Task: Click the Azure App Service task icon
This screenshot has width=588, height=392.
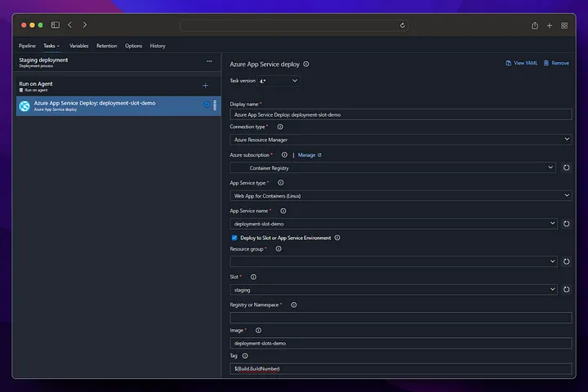Action: [24, 106]
